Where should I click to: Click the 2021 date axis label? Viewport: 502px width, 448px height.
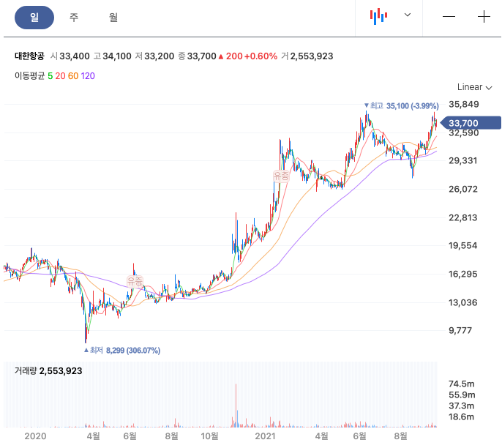(x=265, y=436)
